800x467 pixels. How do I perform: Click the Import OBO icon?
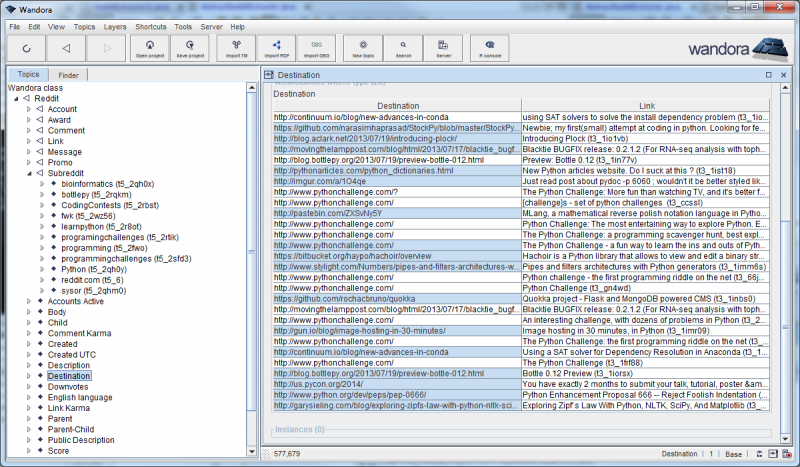(316, 47)
